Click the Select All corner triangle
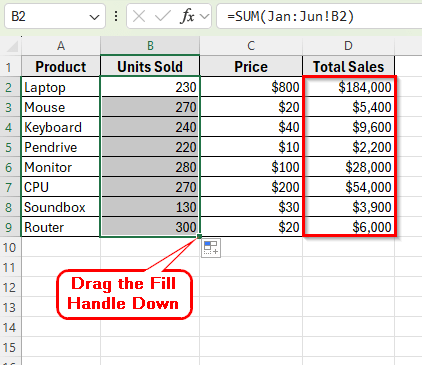The height and width of the screenshot is (365, 422). point(12,46)
